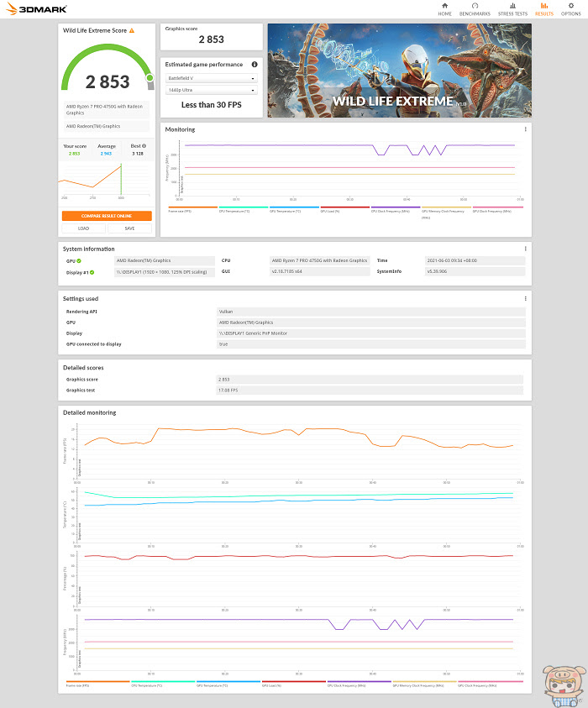Click the green checkmark next to Display #1

(x=92, y=272)
